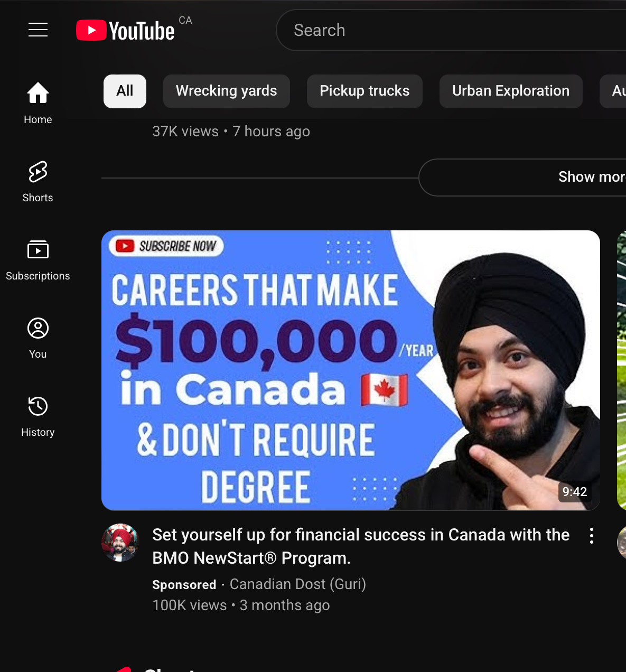Open Subscriptions in the sidebar
The image size is (626, 672).
point(38,260)
